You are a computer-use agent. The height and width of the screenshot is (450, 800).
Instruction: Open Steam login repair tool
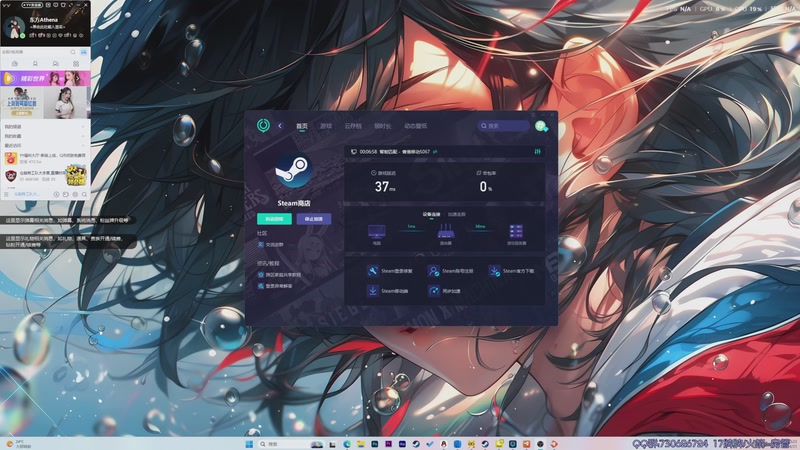pyautogui.click(x=390, y=271)
